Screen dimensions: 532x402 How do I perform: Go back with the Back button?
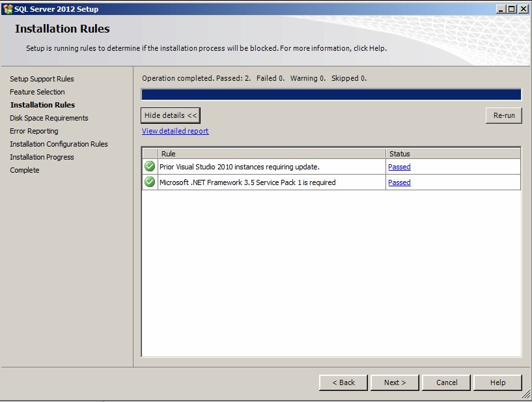[x=343, y=382]
